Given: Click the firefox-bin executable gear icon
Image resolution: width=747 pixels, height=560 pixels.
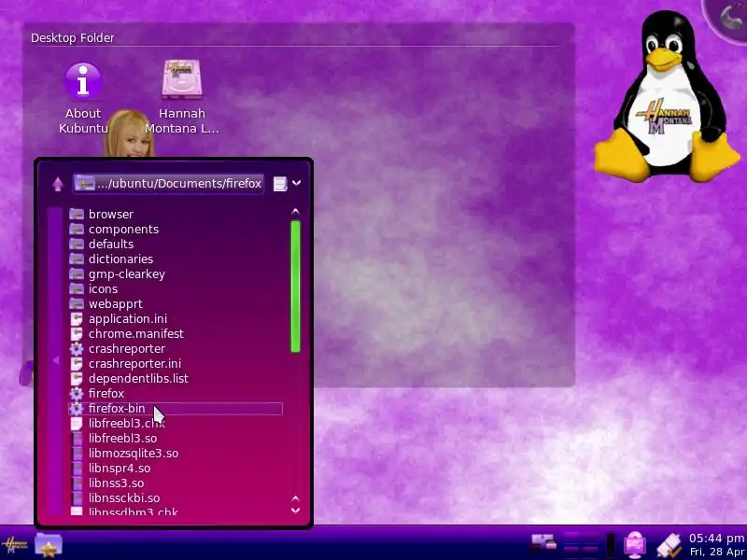Looking at the screenshot, I should [x=77, y=409].
